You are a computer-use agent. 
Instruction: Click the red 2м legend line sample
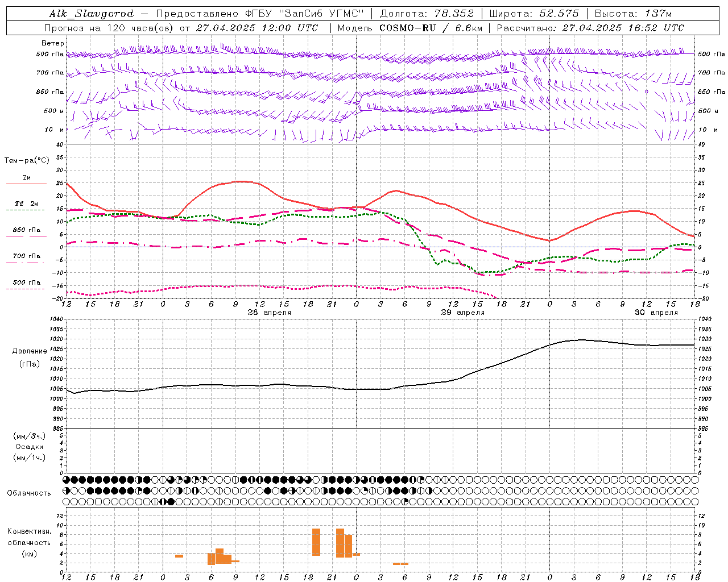(x=26, y=184)
